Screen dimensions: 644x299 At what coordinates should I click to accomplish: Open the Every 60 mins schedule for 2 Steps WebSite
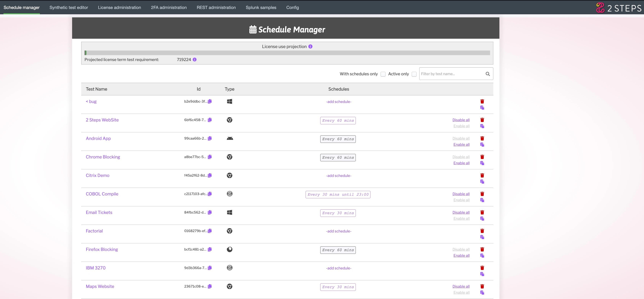[x=338, y=120]
